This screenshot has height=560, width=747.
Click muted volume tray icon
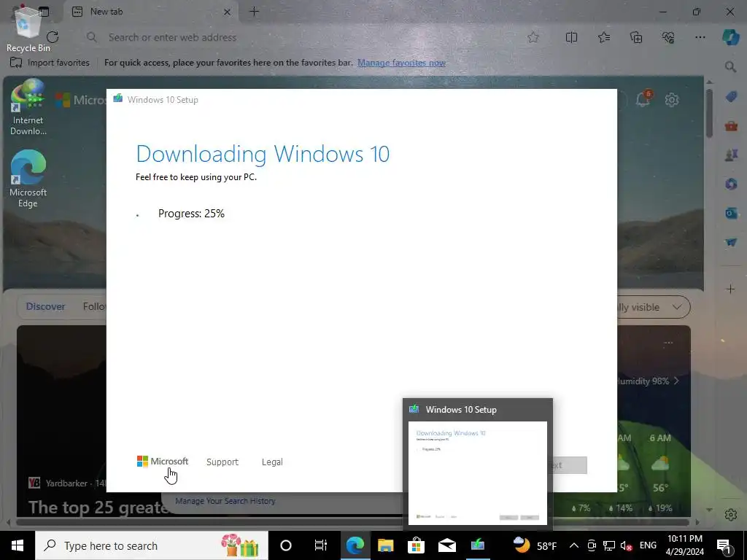click(627, 545)
